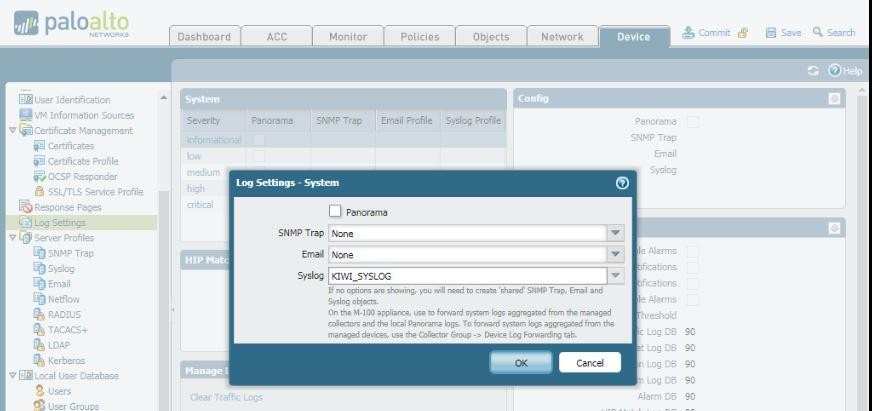Viewport: 872px width, 411px height.
Task: Enable the Panorama checkbox in dialog
Action: [336, 212]
